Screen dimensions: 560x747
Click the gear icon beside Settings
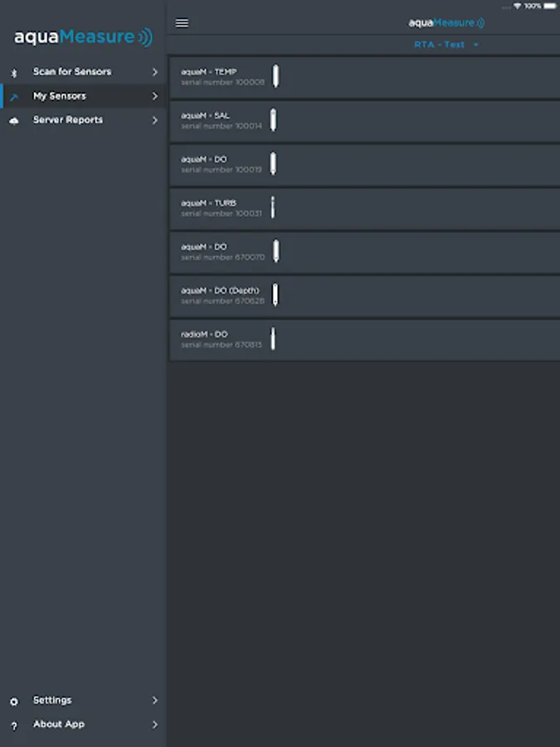point(14,701)
